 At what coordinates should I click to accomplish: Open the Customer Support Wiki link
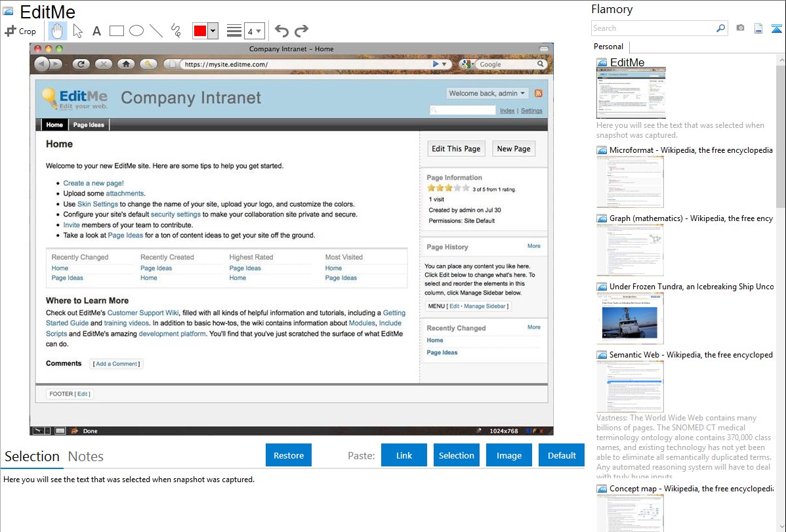(x=143, y=312)
